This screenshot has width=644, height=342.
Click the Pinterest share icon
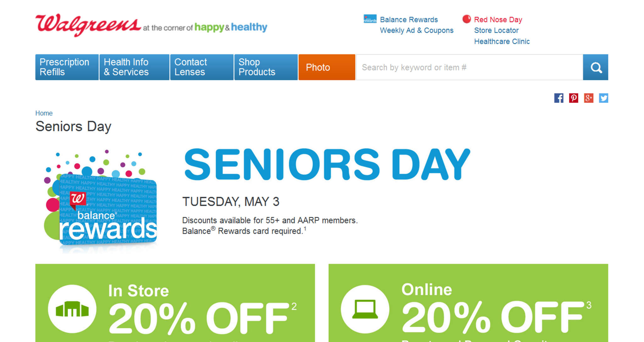pos(573,98)
